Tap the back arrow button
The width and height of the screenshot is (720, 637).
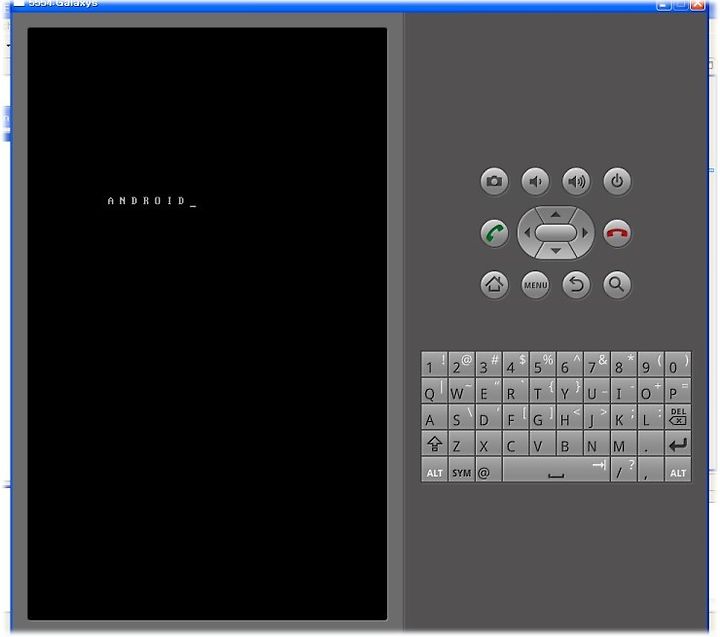pos(576,284)
